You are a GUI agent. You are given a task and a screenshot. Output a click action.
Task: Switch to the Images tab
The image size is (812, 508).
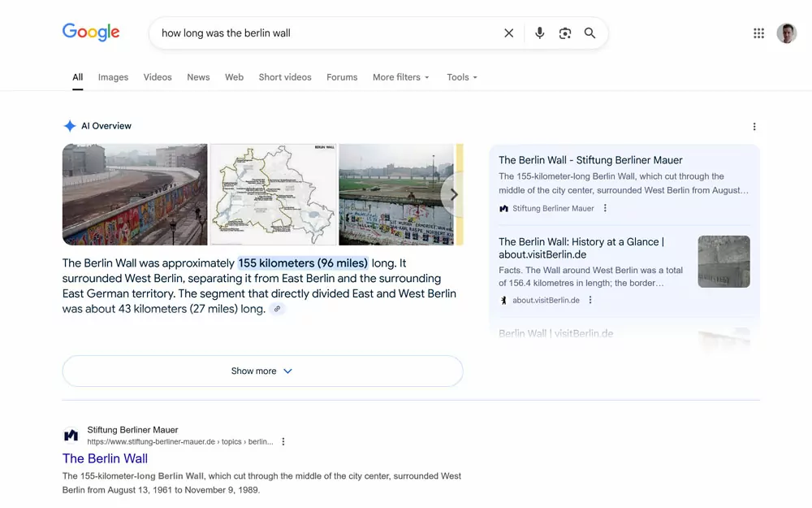pos(113,77)
